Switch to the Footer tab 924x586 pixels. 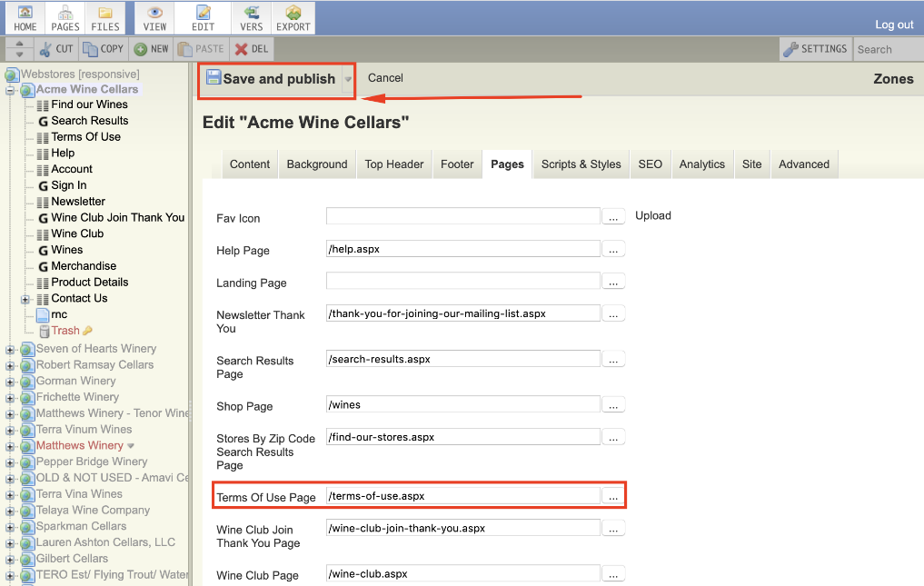point(457,164)
